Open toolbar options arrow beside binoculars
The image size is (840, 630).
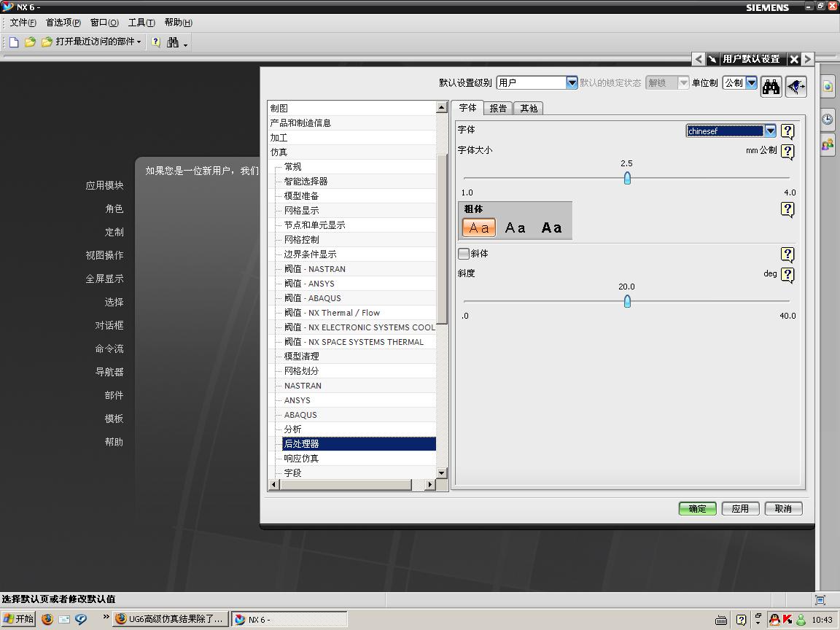pyautogui.click(x=185, y=44)
